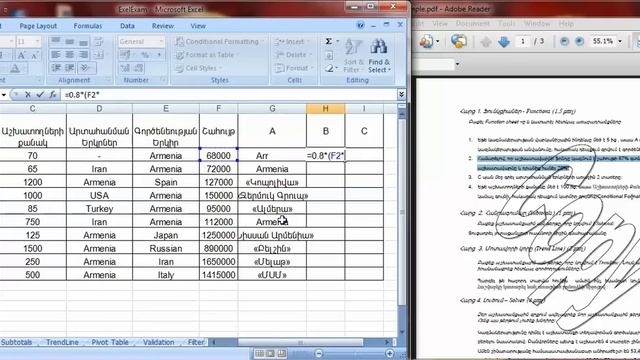Center text horizontally in Alignment group

pos(70,55)
